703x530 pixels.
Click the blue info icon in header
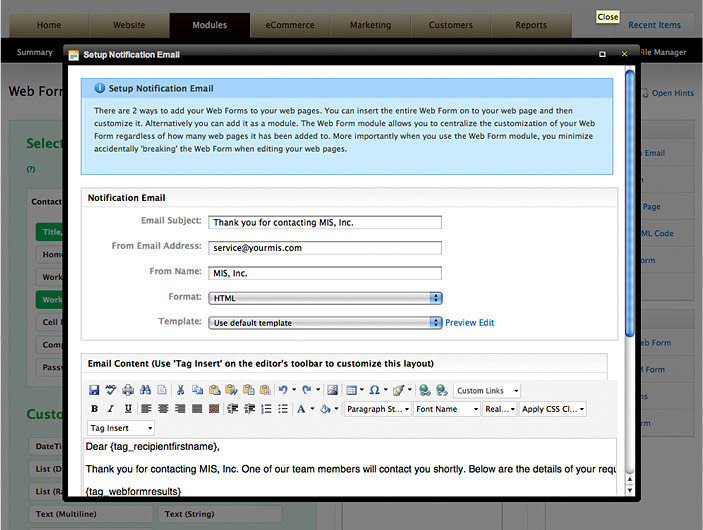100,88
